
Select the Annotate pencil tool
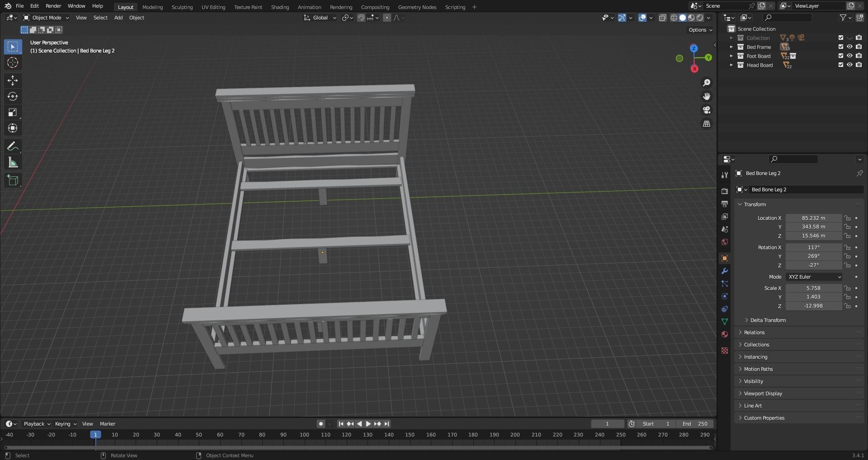coord(13,146)
